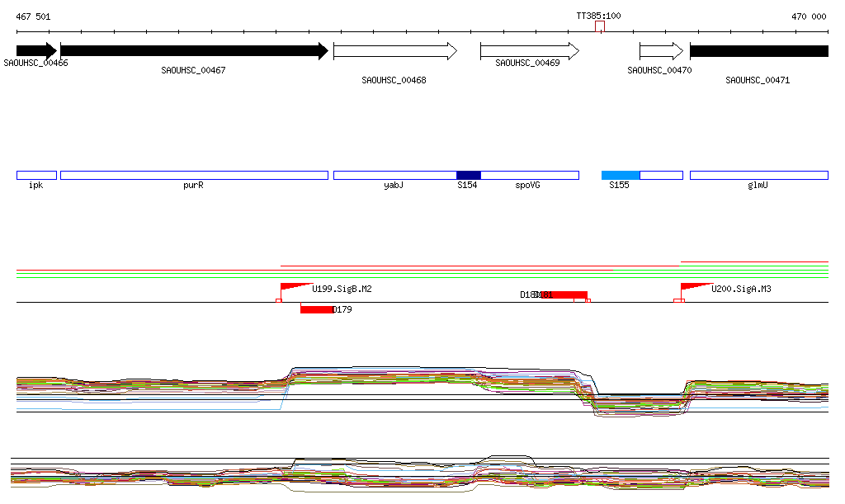Click the 467 501 start position label

coord(33,16)
